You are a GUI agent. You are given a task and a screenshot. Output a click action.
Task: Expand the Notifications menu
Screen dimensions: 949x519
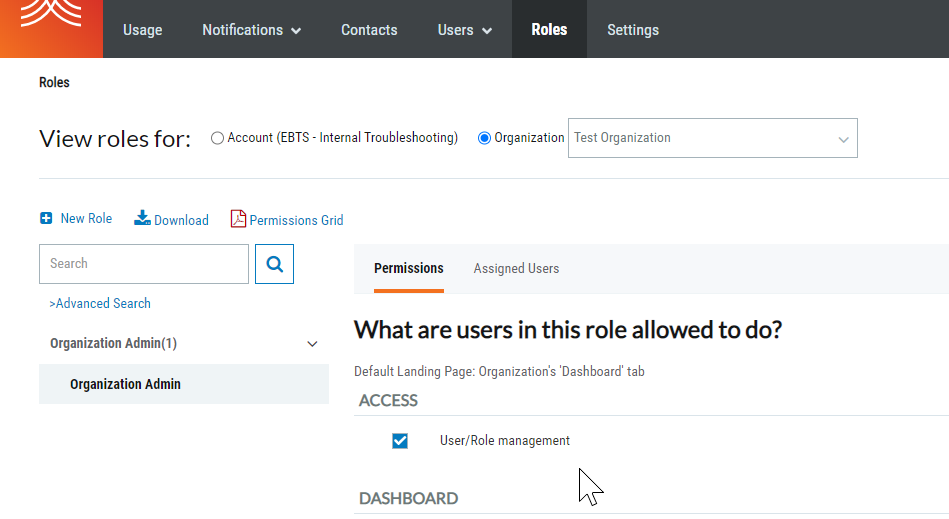click(x=251, y=30)
